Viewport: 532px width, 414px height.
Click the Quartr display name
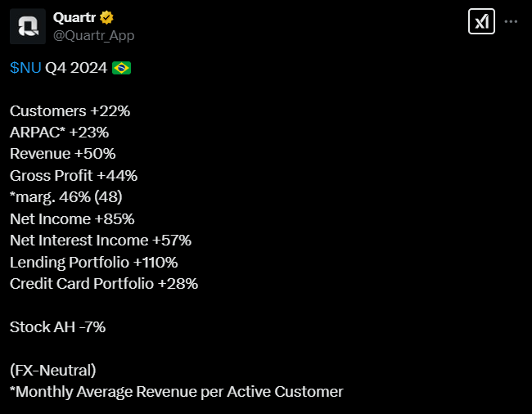tap(74, 18)
